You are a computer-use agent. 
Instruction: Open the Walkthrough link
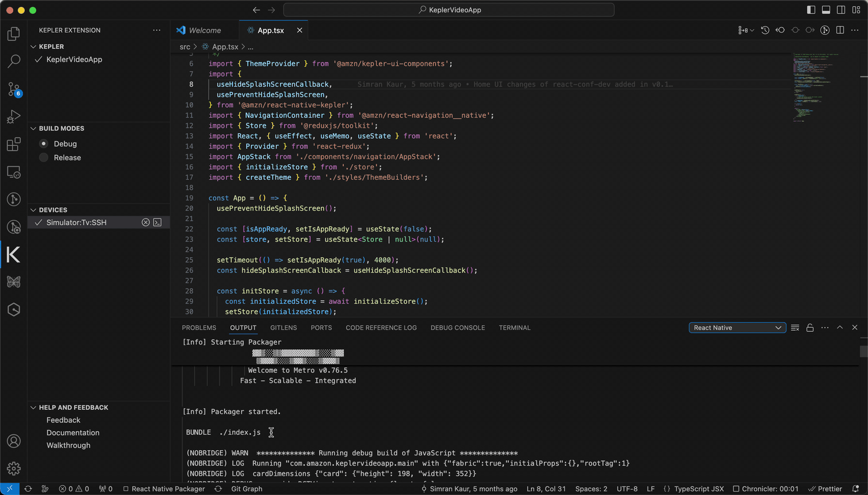click(68, 445)
